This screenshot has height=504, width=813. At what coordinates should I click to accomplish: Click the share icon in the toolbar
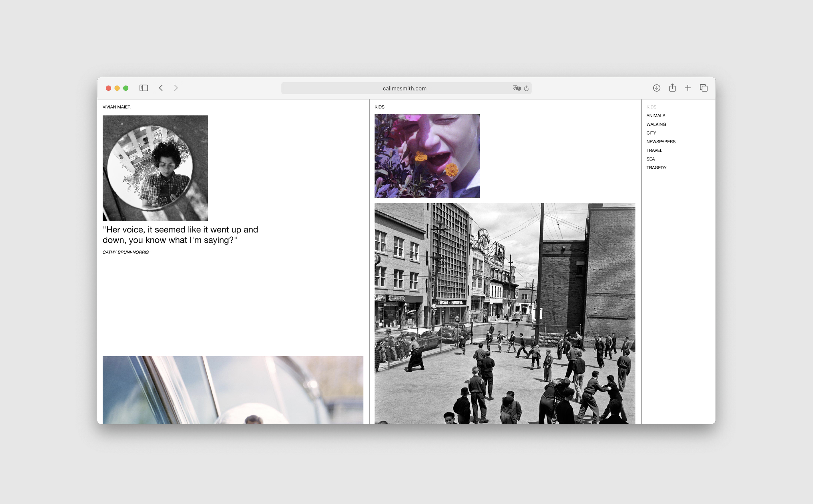pos(672,88)
